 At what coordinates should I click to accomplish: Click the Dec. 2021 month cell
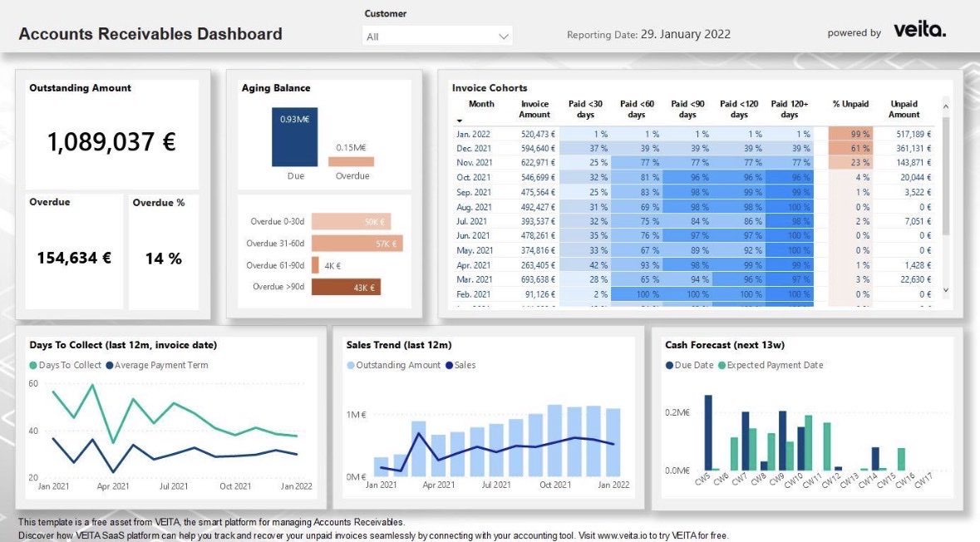pos(474,148)
